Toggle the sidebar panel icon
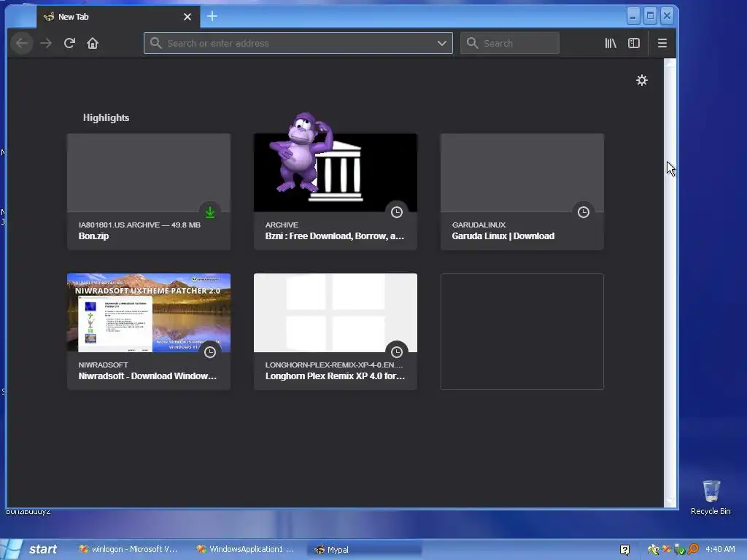747x560 pixels. (634, 43)
